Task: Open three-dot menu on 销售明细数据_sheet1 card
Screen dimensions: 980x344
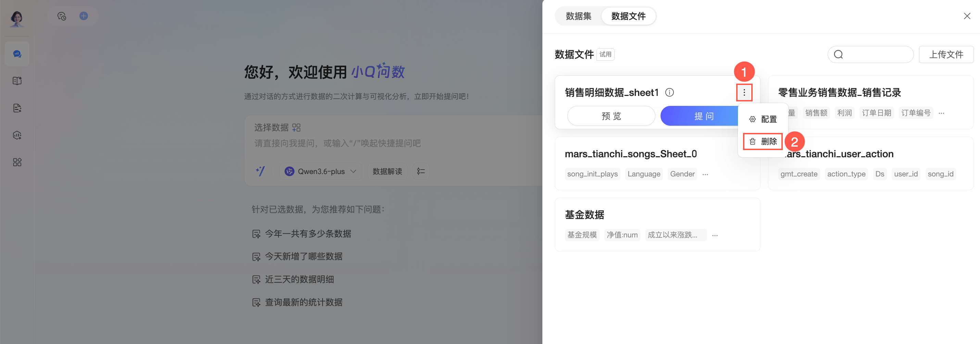Action: click(744, 93)
